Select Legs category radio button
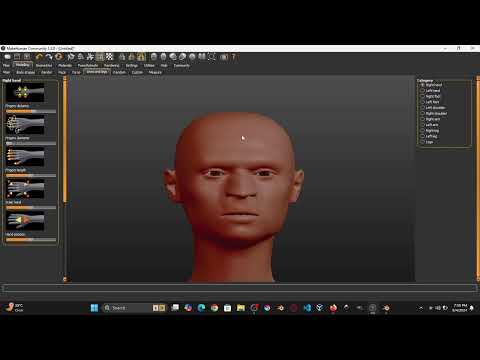The height and width of the screenshot is (360, 480). (x=423, y=142)
